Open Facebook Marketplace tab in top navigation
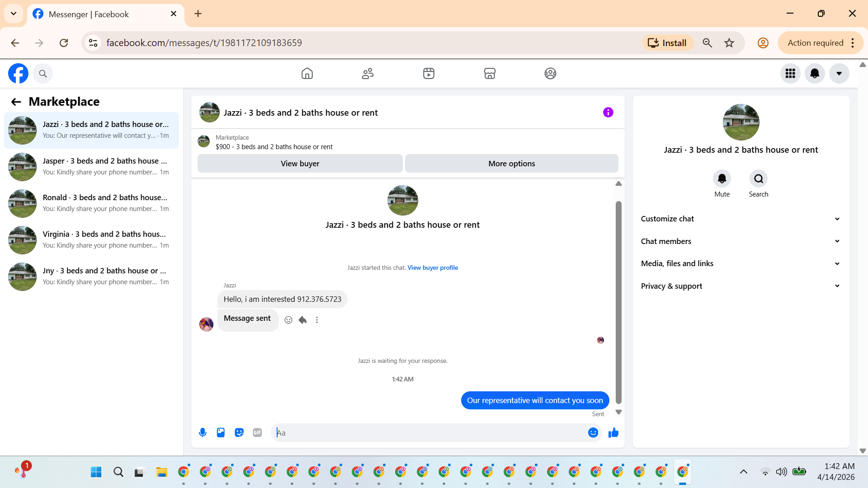 [490, 73]
